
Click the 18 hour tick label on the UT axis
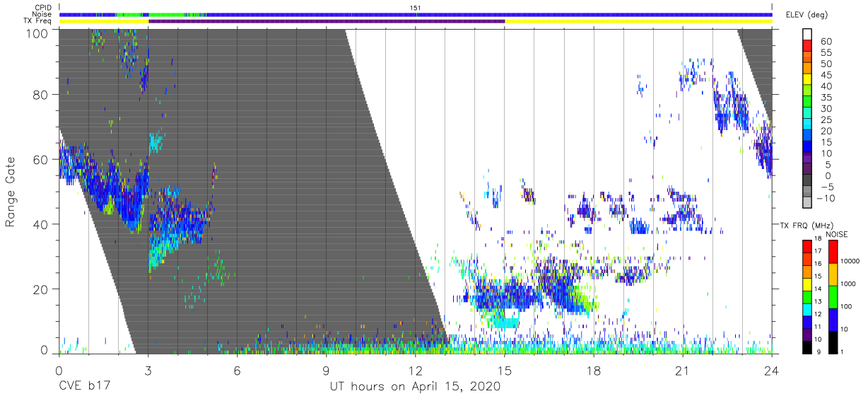[x=593, y=370]
